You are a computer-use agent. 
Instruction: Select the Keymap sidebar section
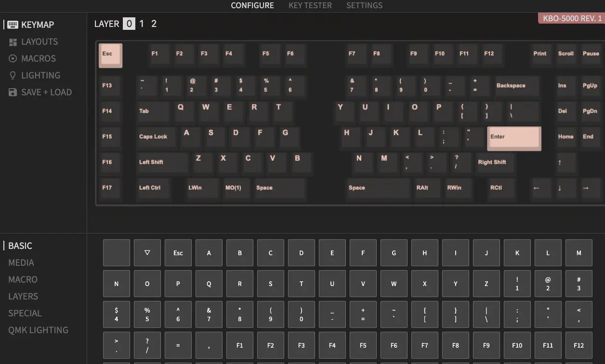37,25
